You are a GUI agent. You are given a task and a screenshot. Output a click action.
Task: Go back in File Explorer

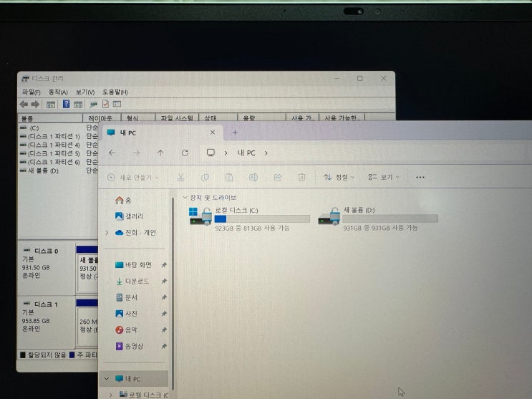pyautogui.click(x=112, y=153)
